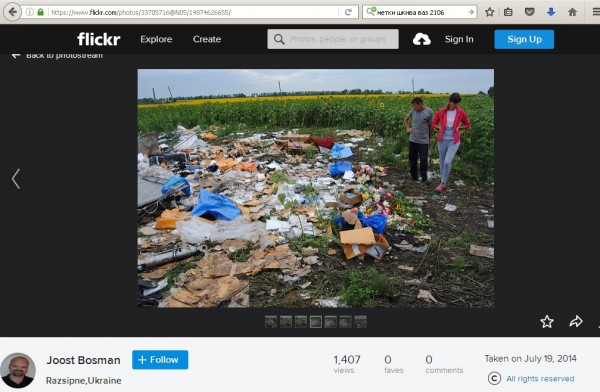Open site information icon in address bar
600x392 pixels.
[29, 12]
